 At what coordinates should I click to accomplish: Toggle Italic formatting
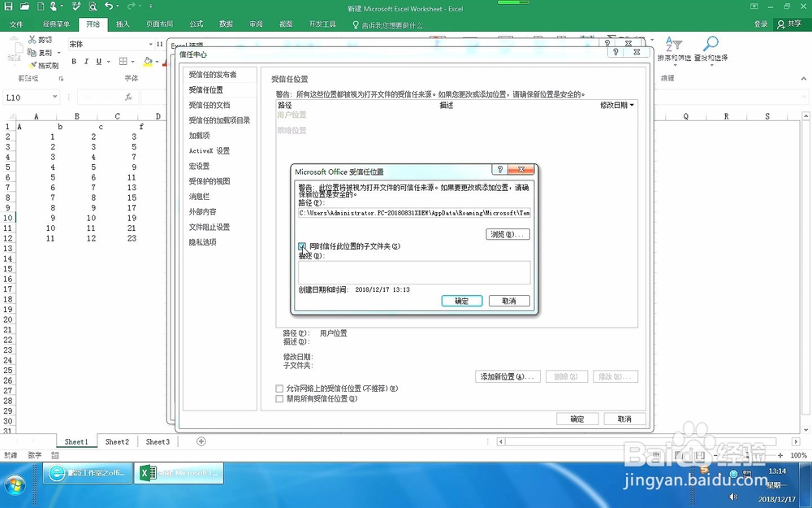coord(86,62)
